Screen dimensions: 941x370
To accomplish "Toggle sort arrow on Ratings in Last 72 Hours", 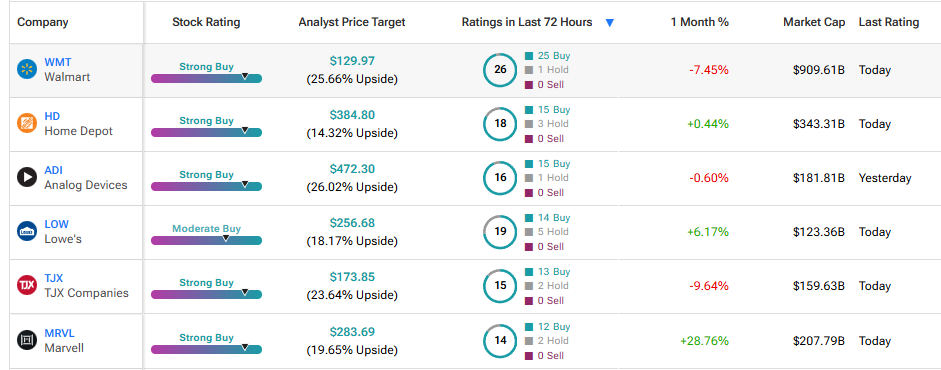I will coord(610,23).
